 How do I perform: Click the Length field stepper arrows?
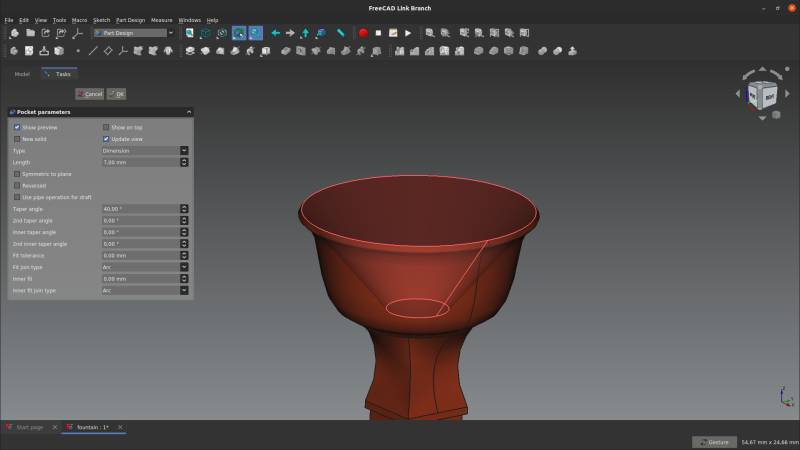click(184, 162)
